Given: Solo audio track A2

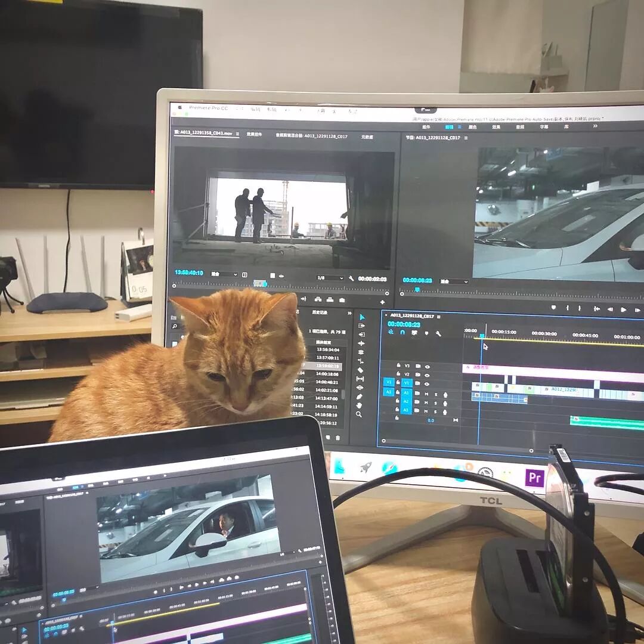Looking at the screenshot, I should (x=436, y=403).
